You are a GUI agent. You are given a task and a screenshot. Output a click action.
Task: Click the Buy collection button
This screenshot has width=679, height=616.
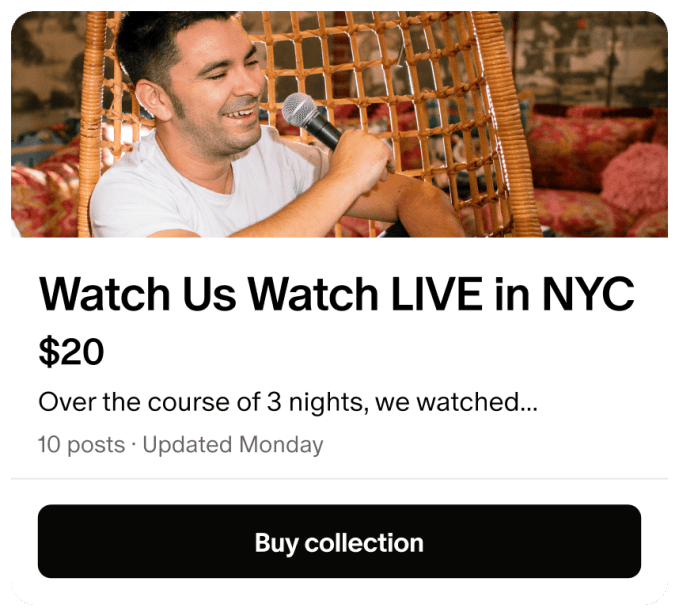coord(339,541)
